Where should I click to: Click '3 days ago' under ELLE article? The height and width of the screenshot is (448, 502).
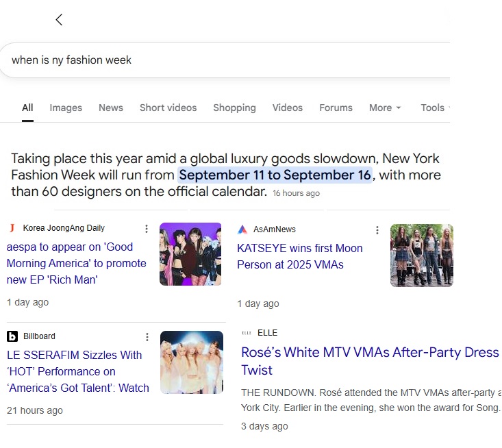click(x=264, y=426)
